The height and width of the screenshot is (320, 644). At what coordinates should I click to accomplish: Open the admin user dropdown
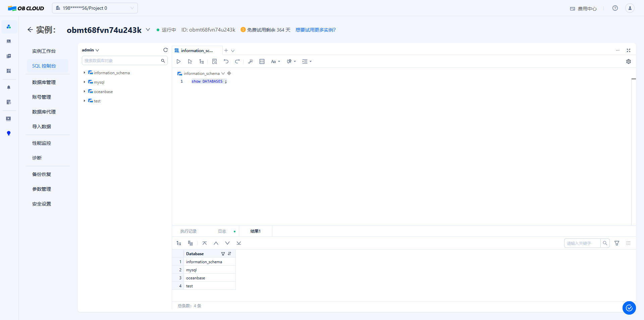point(90,50)
